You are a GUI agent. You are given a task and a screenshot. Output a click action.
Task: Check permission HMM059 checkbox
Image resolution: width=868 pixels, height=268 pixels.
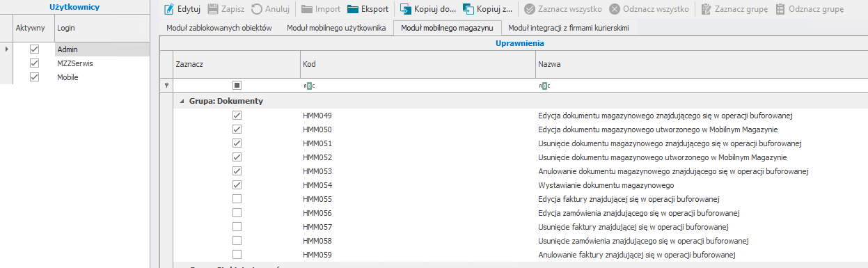point(237,255)
